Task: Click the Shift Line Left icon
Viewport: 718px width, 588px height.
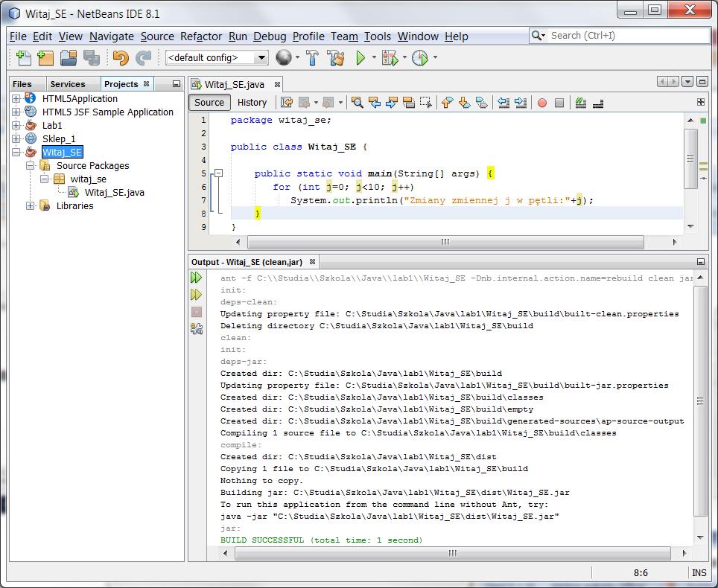Action: point(503,103)
